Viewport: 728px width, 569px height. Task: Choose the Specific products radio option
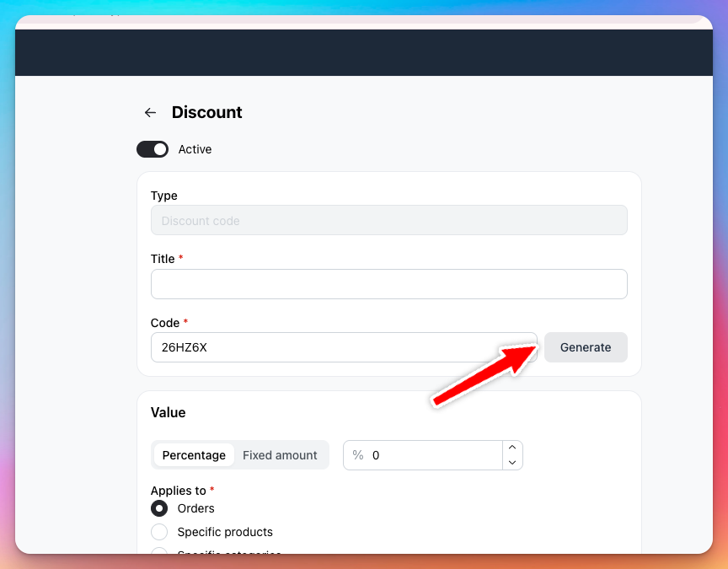tap(158, 532)
